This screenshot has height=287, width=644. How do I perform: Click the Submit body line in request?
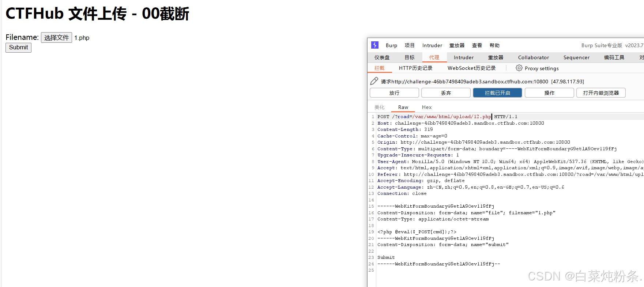click(x=386, y=257)
